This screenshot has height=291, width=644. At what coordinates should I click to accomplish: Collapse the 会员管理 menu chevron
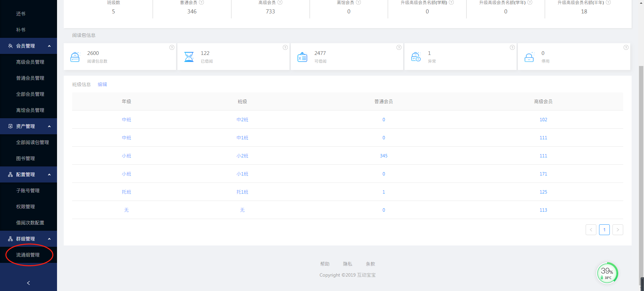pyautogui.click(x=49, y=46)
